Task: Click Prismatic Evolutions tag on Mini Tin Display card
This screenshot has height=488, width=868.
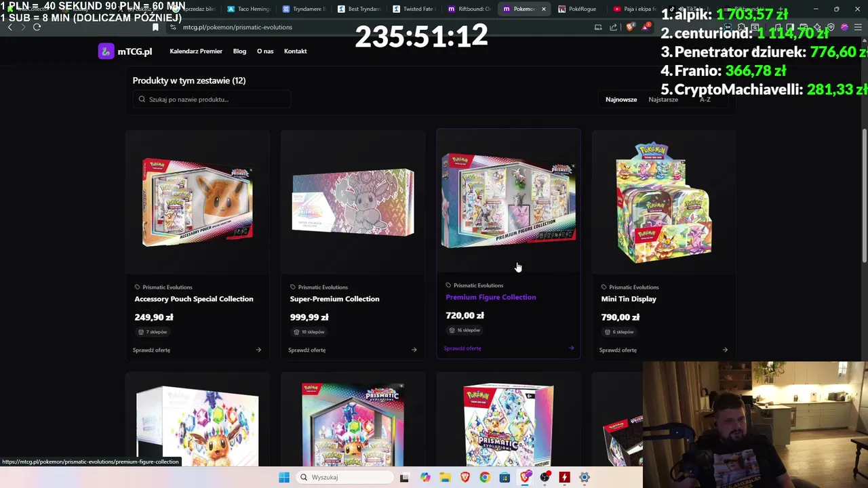Action: coord(630,287)
